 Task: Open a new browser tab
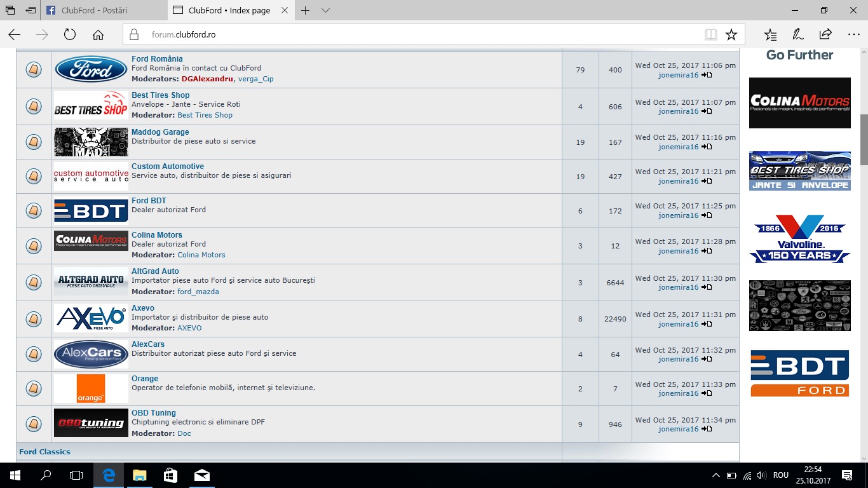point(306,11)
